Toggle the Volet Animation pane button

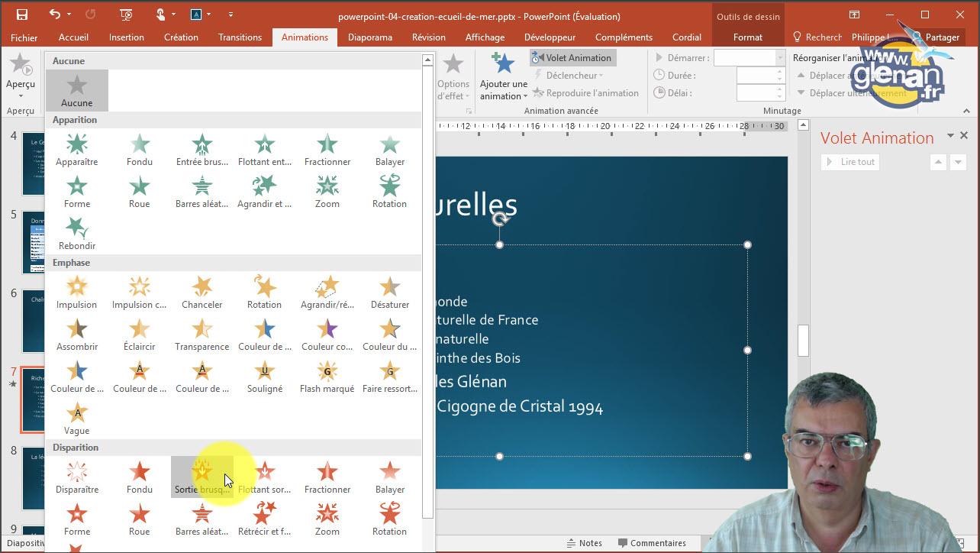(x=573, y=58)
